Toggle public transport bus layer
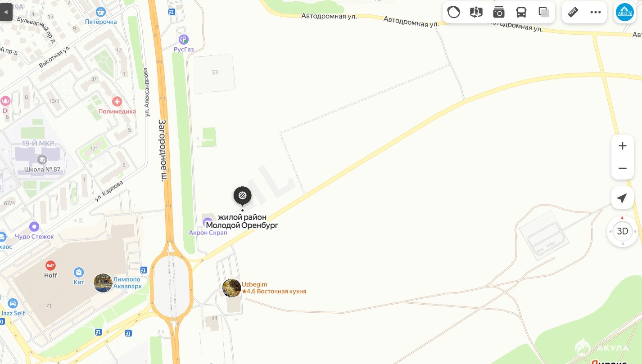Screen dimensions: 642x364 coord(521,12)
